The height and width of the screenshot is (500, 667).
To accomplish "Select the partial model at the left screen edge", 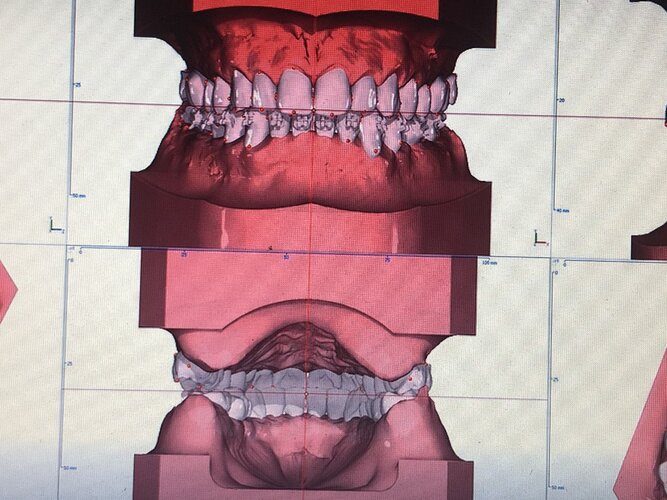I will [x=7, y=291].
